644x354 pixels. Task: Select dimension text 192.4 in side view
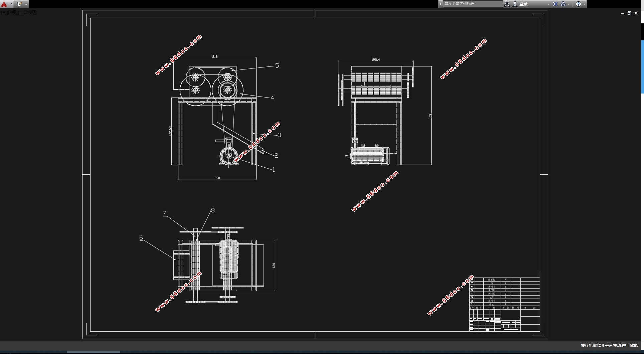[x=376, y=59]
